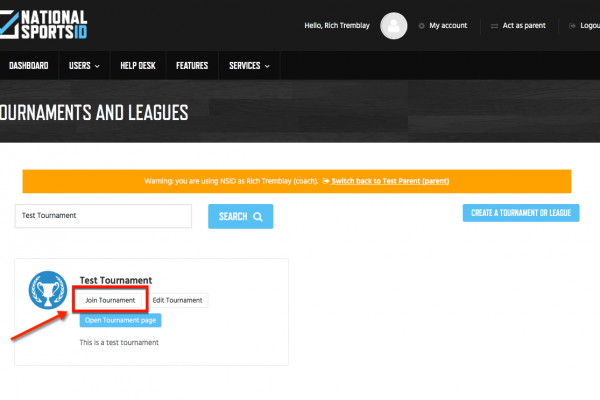This screenshot has height=400, width=600.
Task: Go to the Dashboard menu item
Action: point(29,66)
